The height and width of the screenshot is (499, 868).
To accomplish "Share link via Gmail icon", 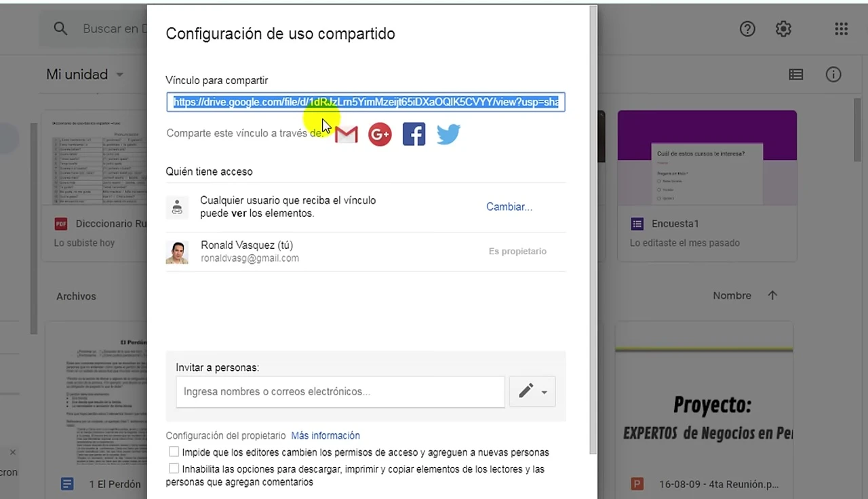I will tap(346, 134).
